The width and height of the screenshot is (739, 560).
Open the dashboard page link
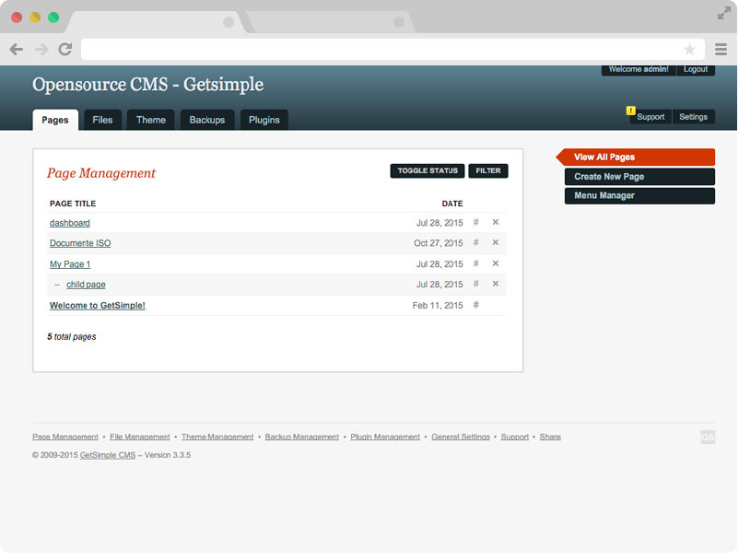point(70,223)
